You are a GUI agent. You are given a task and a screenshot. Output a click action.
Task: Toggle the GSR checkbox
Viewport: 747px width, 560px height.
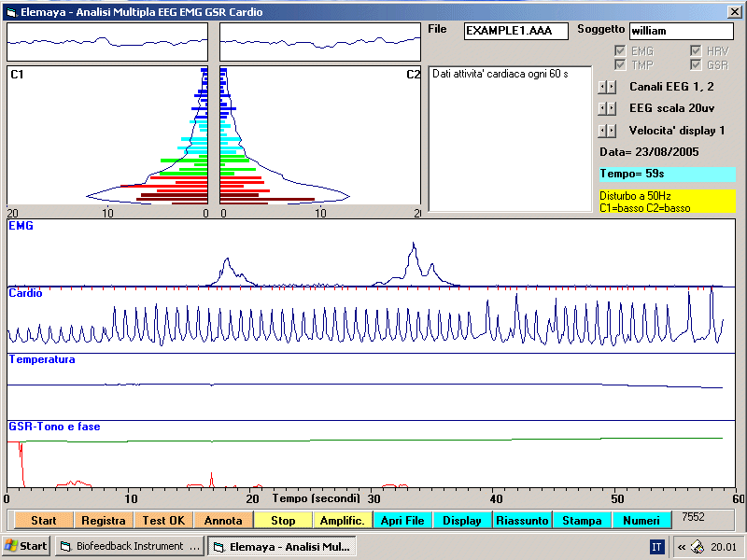696,65
